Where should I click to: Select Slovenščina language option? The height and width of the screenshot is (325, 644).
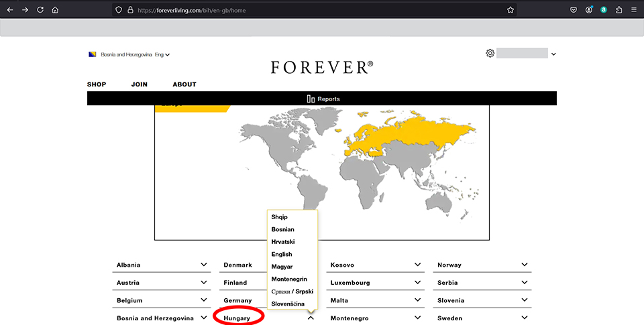coord(288,304)
